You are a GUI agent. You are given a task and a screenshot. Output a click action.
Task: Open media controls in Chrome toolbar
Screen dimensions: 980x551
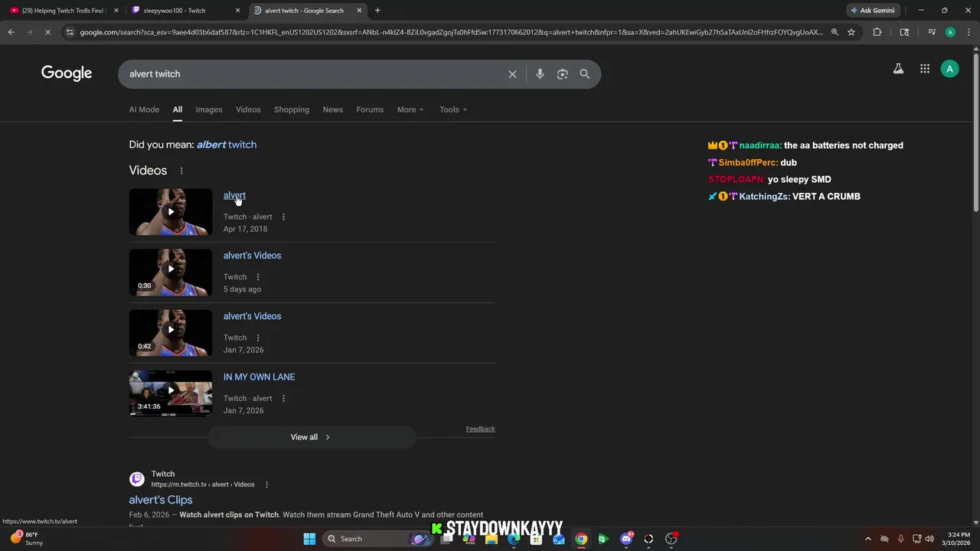(932, 32)
